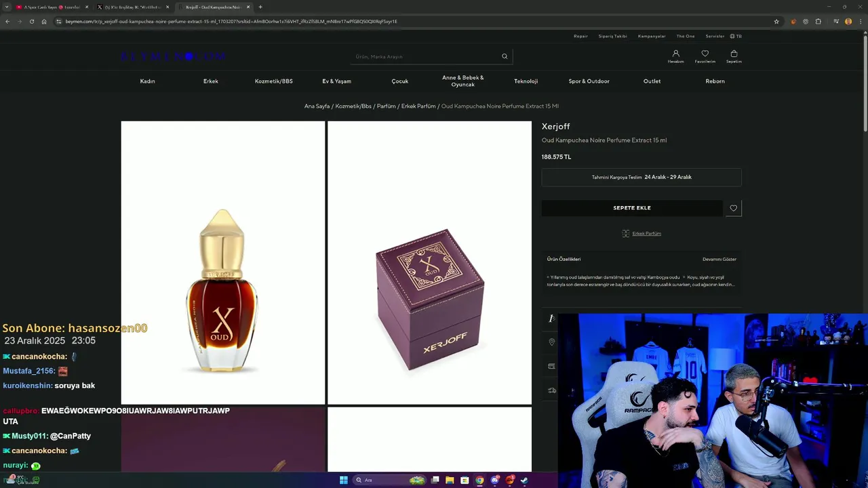The image size is (868, 488).
Task: Click the search magnifier icon in site header
Action: pos(505,56)
